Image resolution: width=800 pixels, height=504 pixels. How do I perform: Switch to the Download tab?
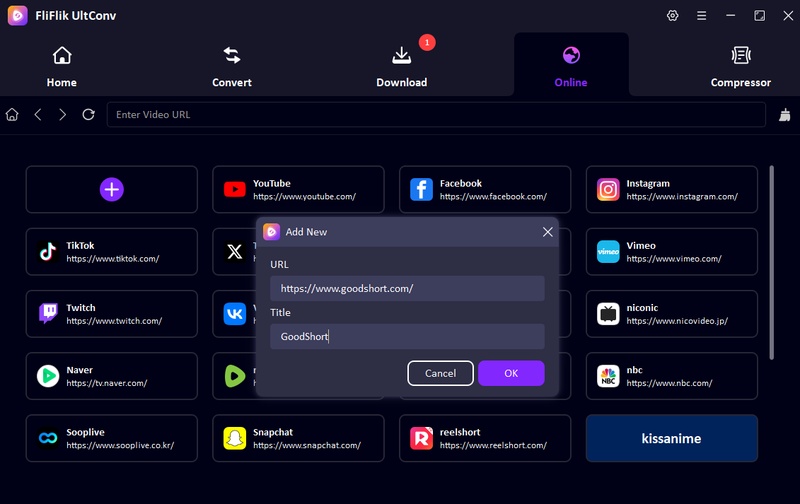click(x=401, y=66)
